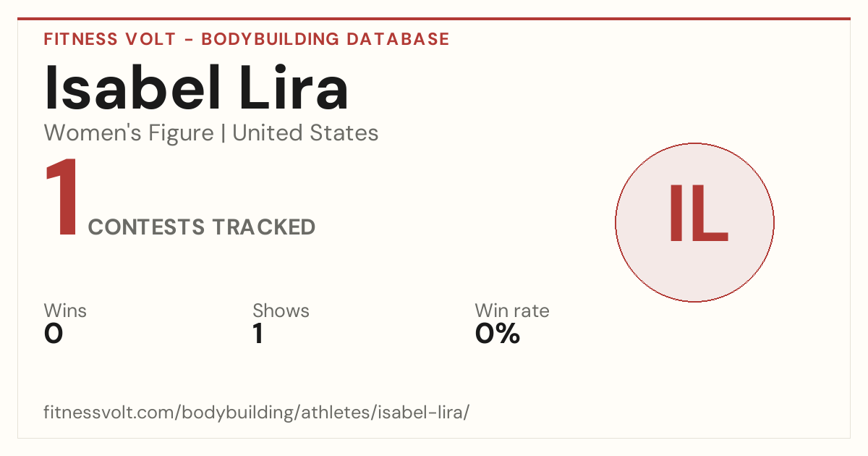Viewport: 868px width, 456px height.
Task: Click the word BODYBUILDING in the header
Action: pos(270,39)
